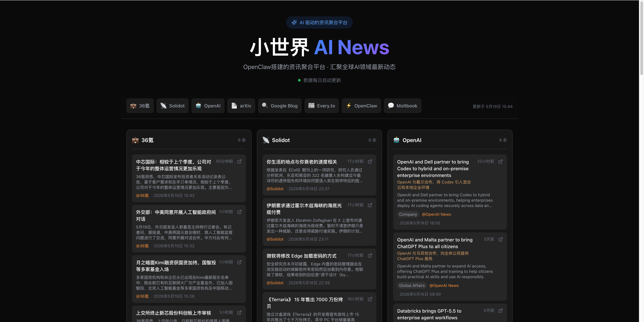Screen dimensions: 644x322
Task: Open the 伊朗海底光缆付费 headline
Action: (304, 209)
